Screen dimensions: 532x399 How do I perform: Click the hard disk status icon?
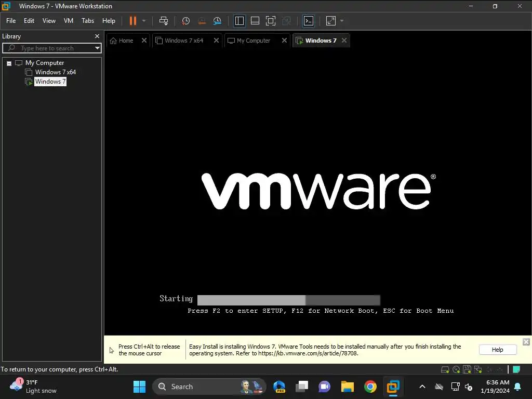pyautogui.click(x=445, y=369)
